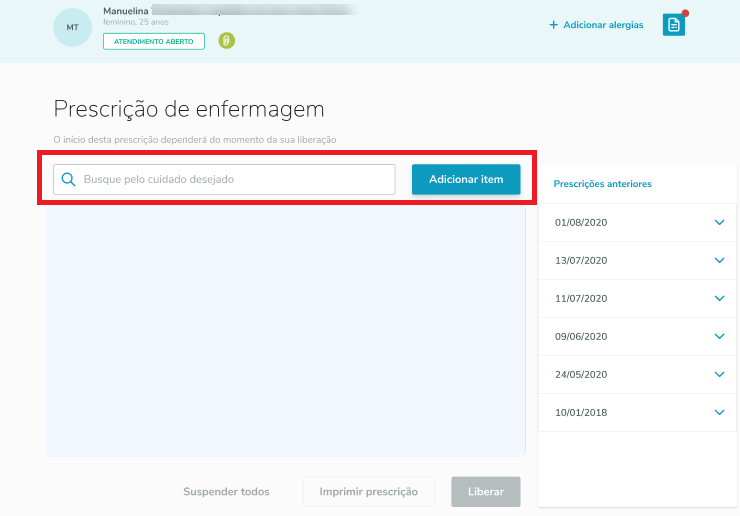740x516 pixels.
Task: Click Suspender todos
Action: coord(226,491)
